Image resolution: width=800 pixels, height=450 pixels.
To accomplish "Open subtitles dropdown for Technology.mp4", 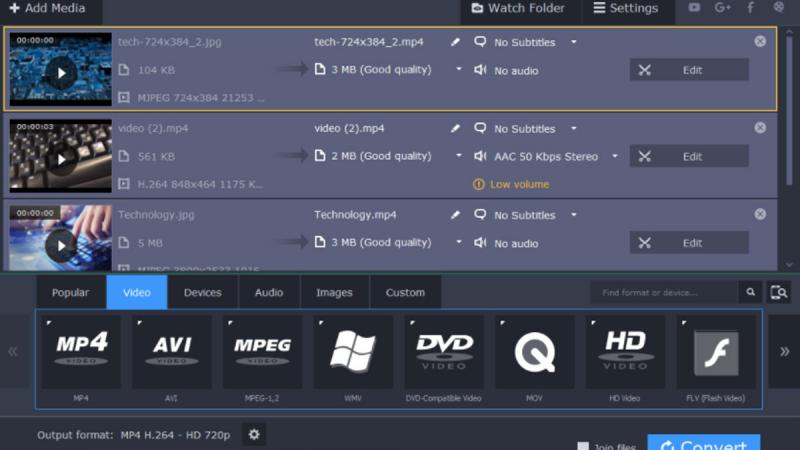I will [574, 215].
